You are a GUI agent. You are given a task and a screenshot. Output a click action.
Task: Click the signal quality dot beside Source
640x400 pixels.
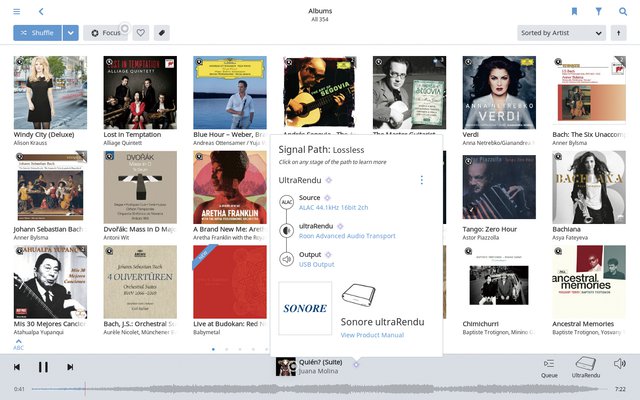tap(327, 198)
